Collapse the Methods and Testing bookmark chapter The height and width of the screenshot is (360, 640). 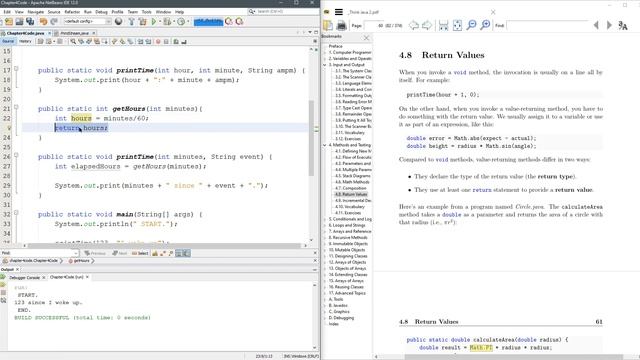pos(325,145)
